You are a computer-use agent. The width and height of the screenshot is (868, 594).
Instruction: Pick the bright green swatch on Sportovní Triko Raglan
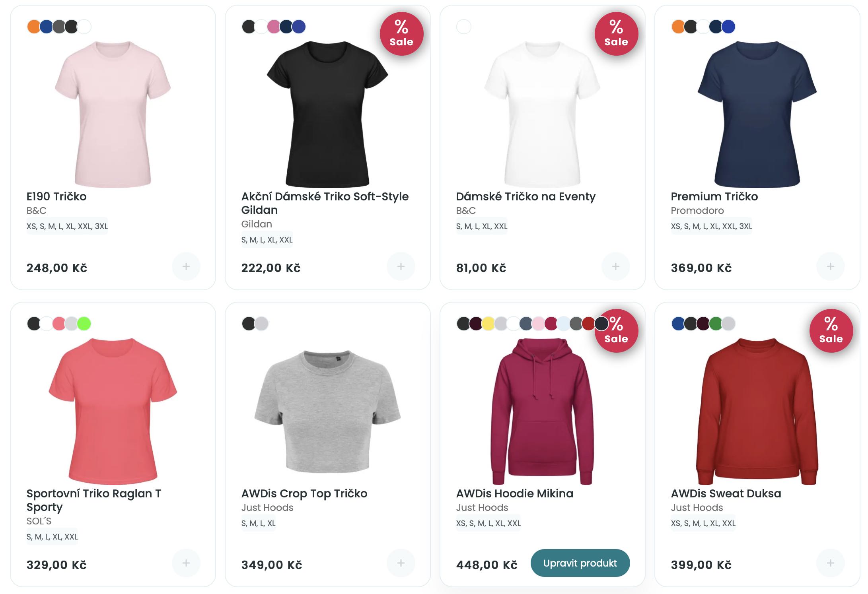click(x=84, y=324)
